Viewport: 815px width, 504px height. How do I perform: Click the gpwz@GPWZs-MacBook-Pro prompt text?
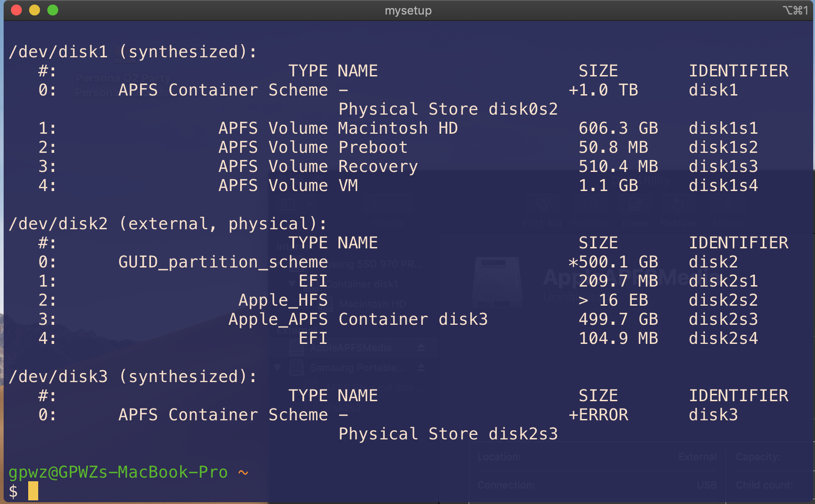[x=118, y=472]
